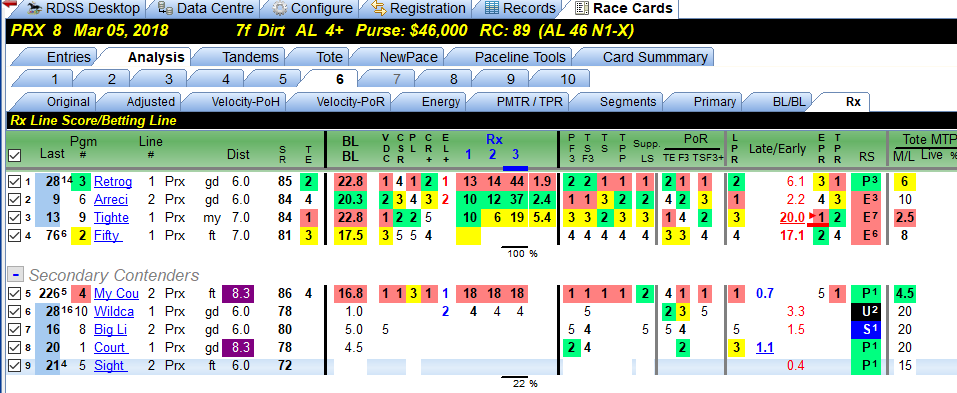Open the Tighte horse link
Screen dimensions: 957x393
click(111, 217)
